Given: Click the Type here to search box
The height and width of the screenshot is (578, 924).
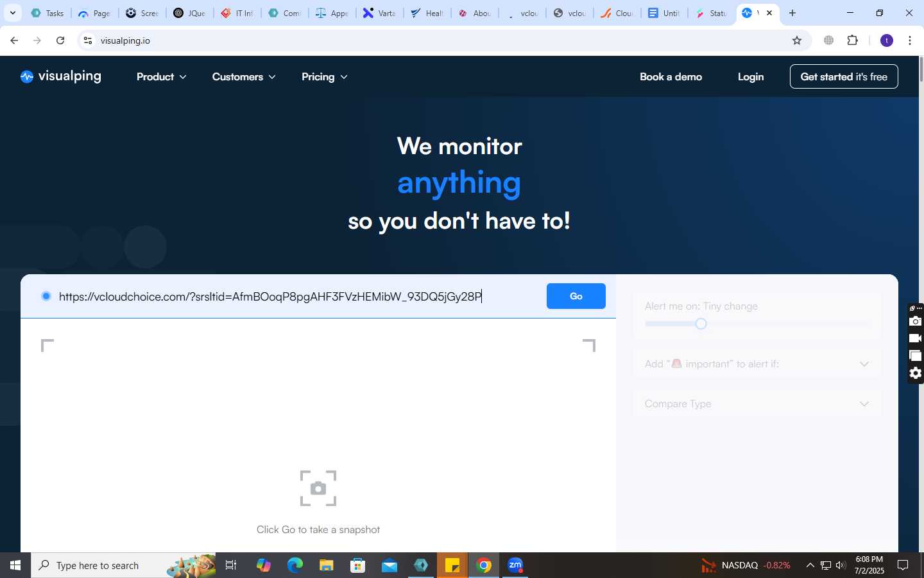Looking at the screenshot, I should click(x=124, y=565).
